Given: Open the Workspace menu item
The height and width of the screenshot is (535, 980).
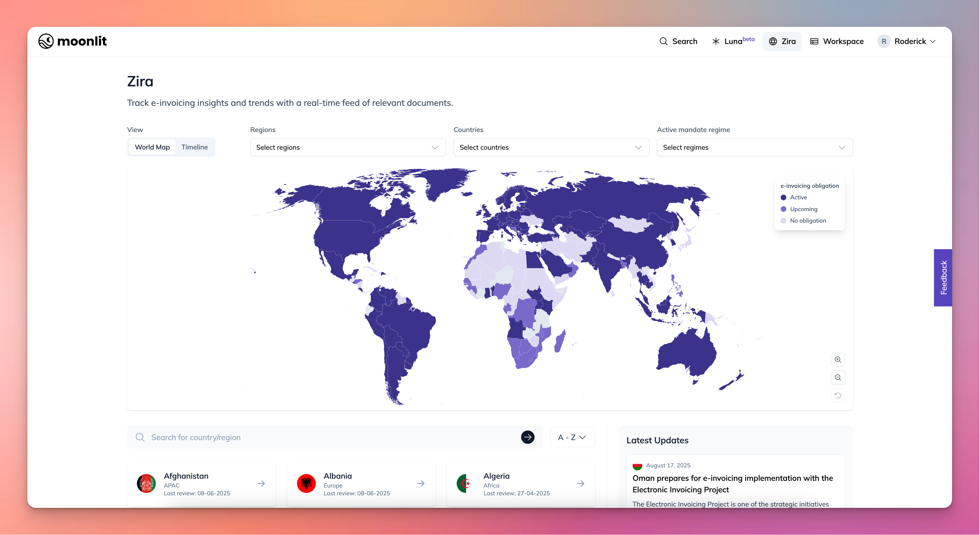Looking at the screenshot, I should (x=837, y=41).
